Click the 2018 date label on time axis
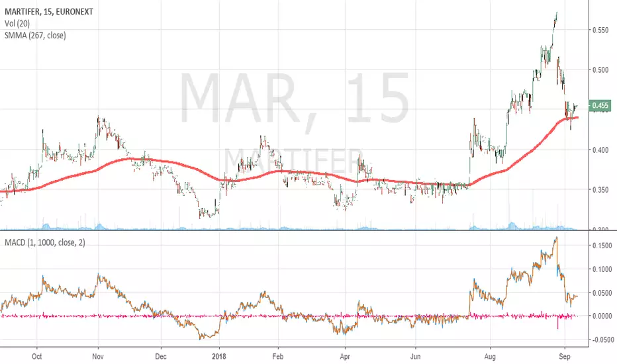The width and height of the screenshot is (617, 364). pyautogui.click(x=218, y=357)
